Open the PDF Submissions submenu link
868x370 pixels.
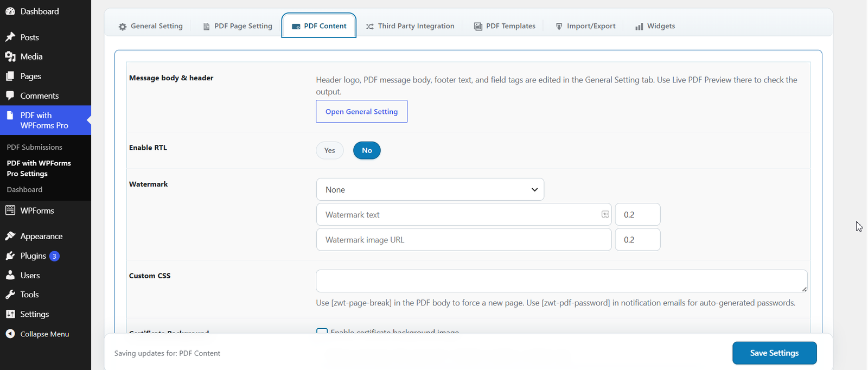pyautogui.click(x=35, y=147)
